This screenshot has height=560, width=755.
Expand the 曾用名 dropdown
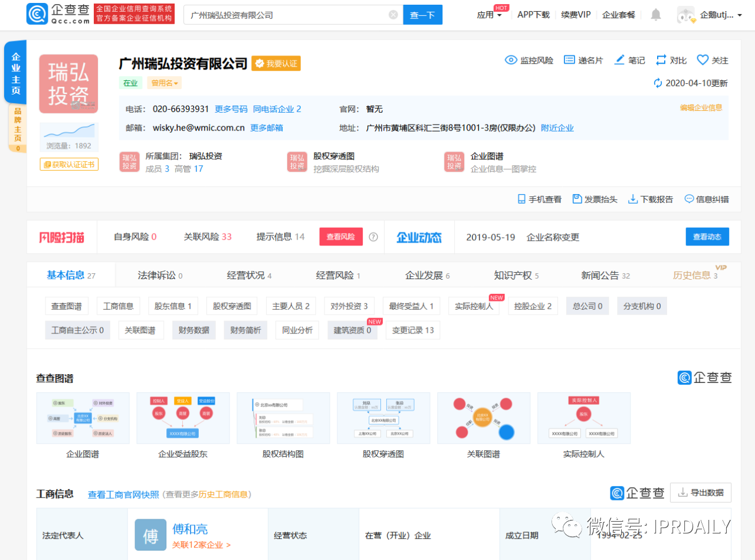[x=165, y=83]
